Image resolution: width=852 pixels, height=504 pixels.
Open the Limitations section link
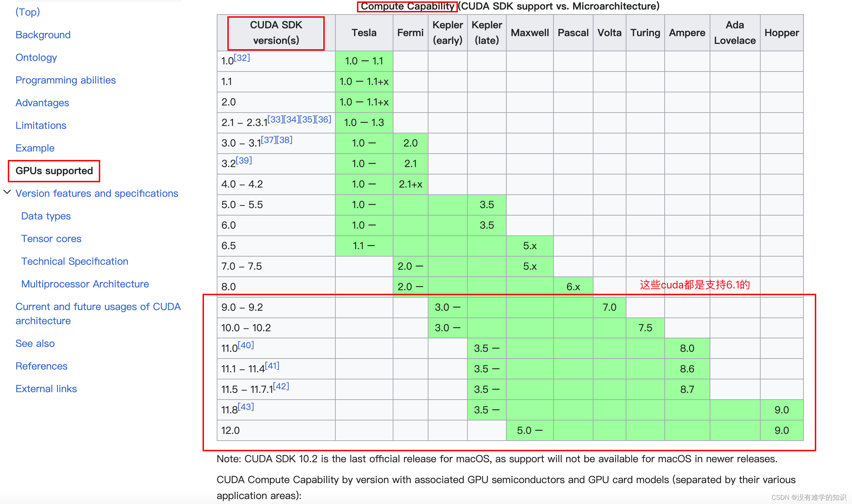pos(41,125)
